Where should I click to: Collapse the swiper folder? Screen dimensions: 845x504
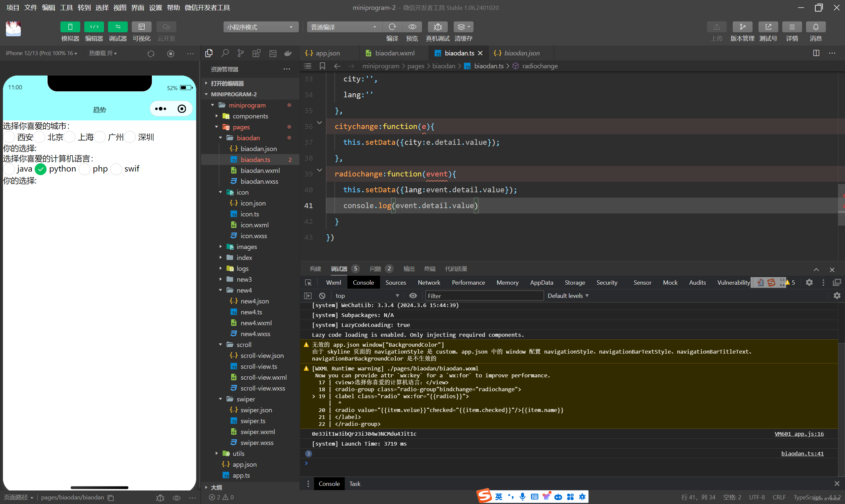tap(221, 399)
